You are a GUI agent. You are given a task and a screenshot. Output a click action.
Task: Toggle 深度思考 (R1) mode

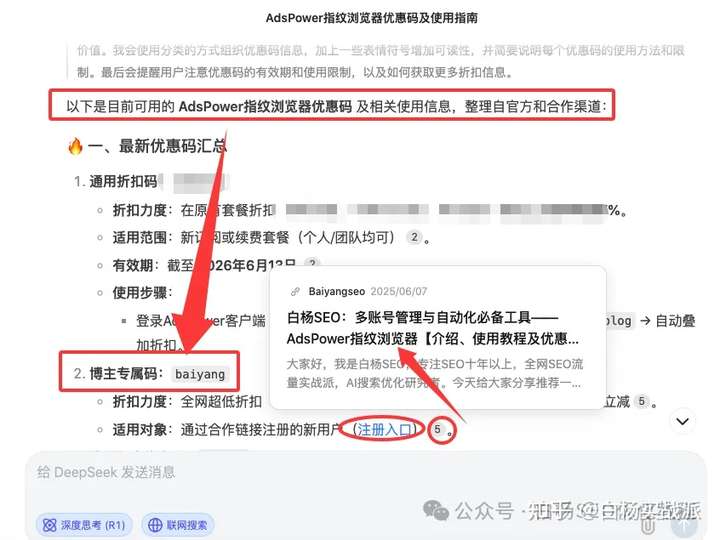coord(84,525)
